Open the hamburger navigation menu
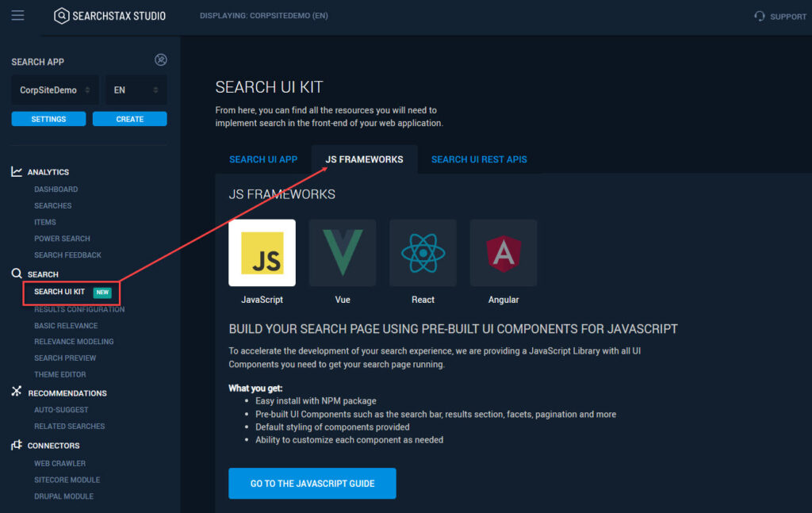Screen dimensions: 812x513 tap(17, 16)
